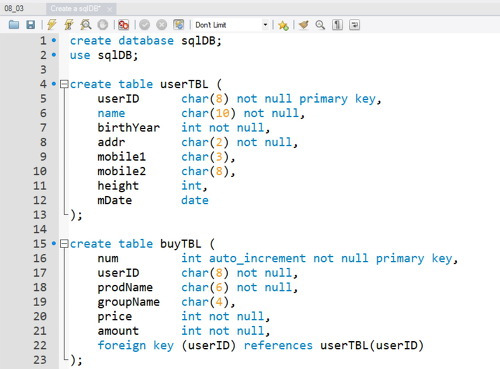Toggle word wrapping in the editor
This screenshot has width=500, height=369.
tap(354, 25)
